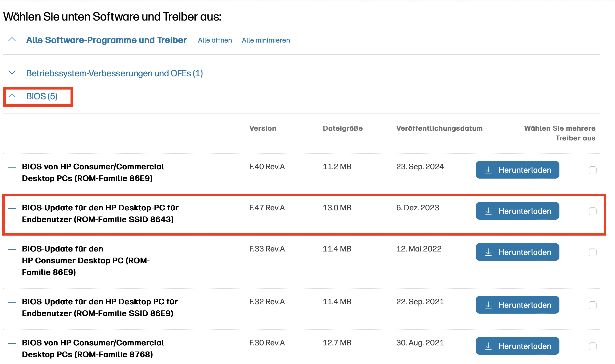Sort by the Veröffentlichungsdatum column header
This screenshot has width=615, height=364.
tap(439, 128)
